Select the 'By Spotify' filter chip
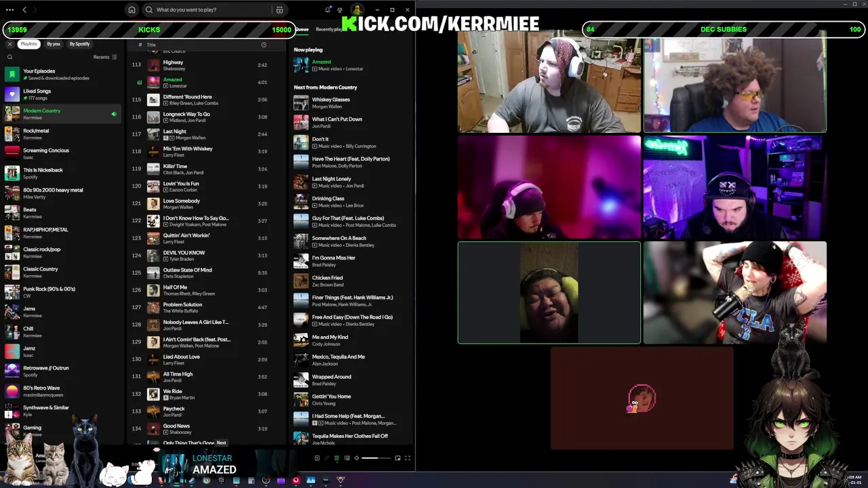Viewport: 868px width, 488px height. 79,44
